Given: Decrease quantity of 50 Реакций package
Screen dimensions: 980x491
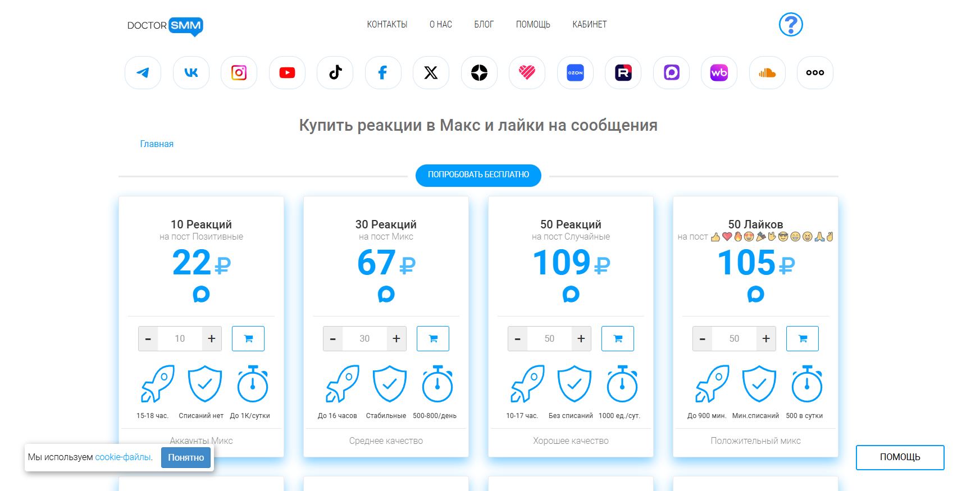Looking at the screenshot, I should 517,339.
